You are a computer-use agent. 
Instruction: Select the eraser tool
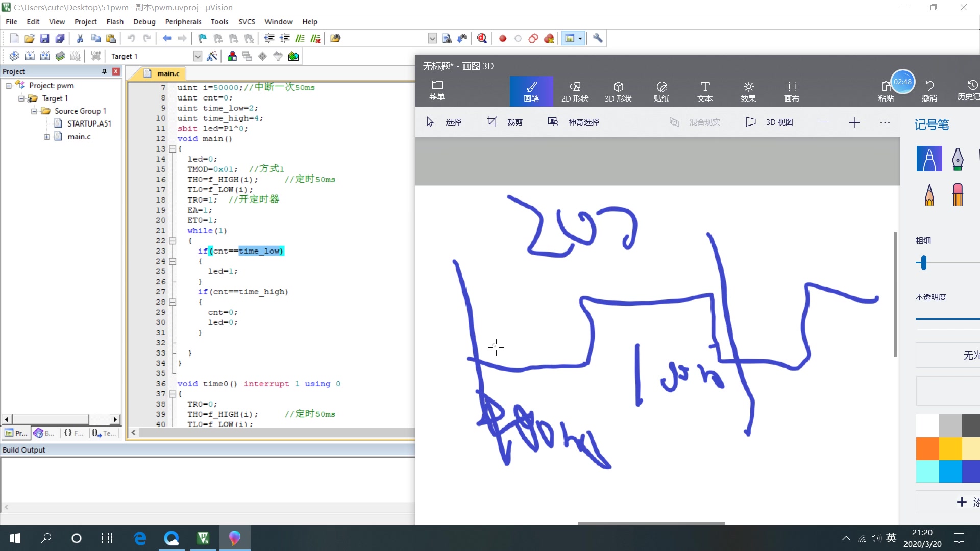pos(958,194)
